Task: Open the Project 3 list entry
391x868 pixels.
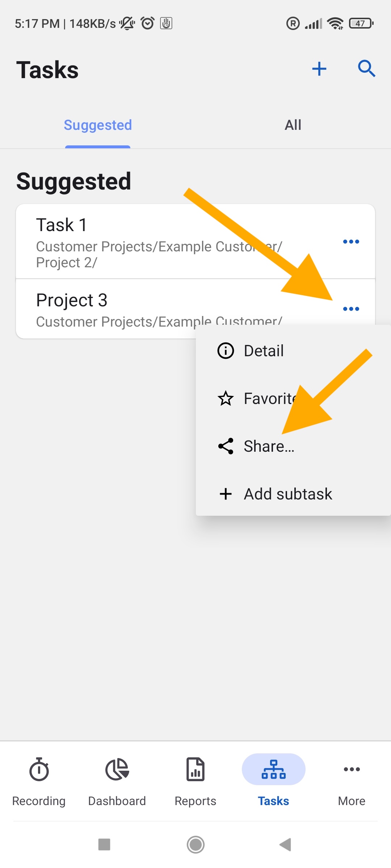Action: point(177,309)
